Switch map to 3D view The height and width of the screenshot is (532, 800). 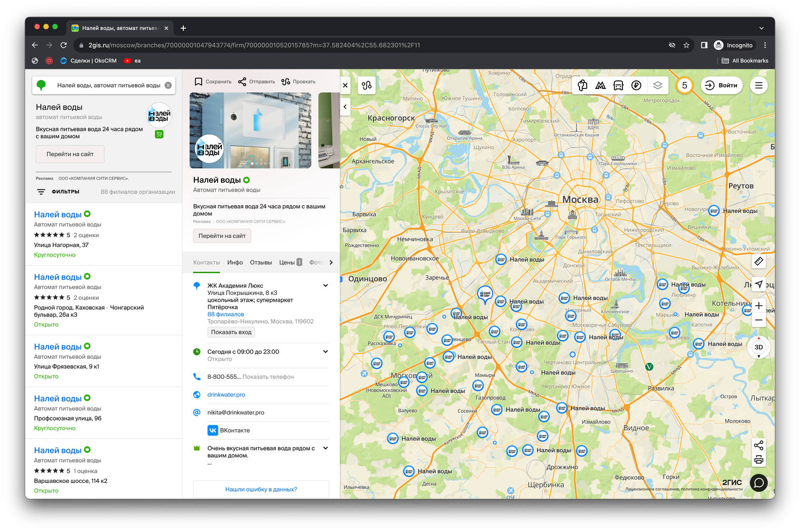tap(759, 347)
